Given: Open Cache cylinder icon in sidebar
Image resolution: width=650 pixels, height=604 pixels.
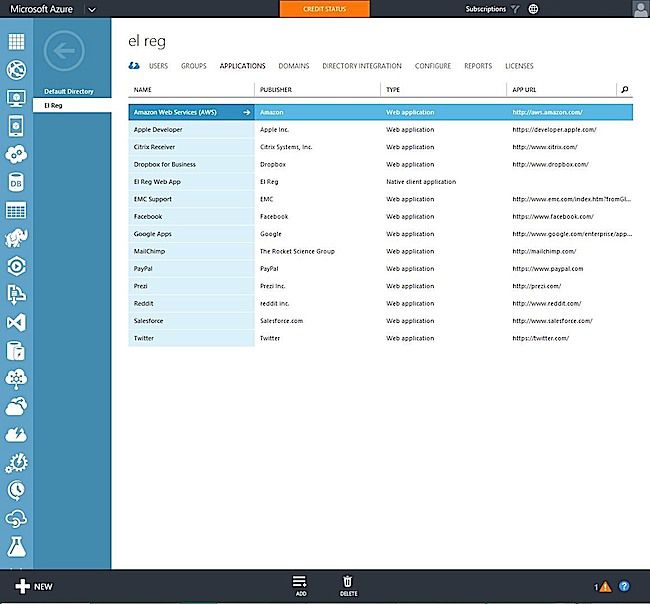Looking at the screenshot, I should tap(16, 351).
